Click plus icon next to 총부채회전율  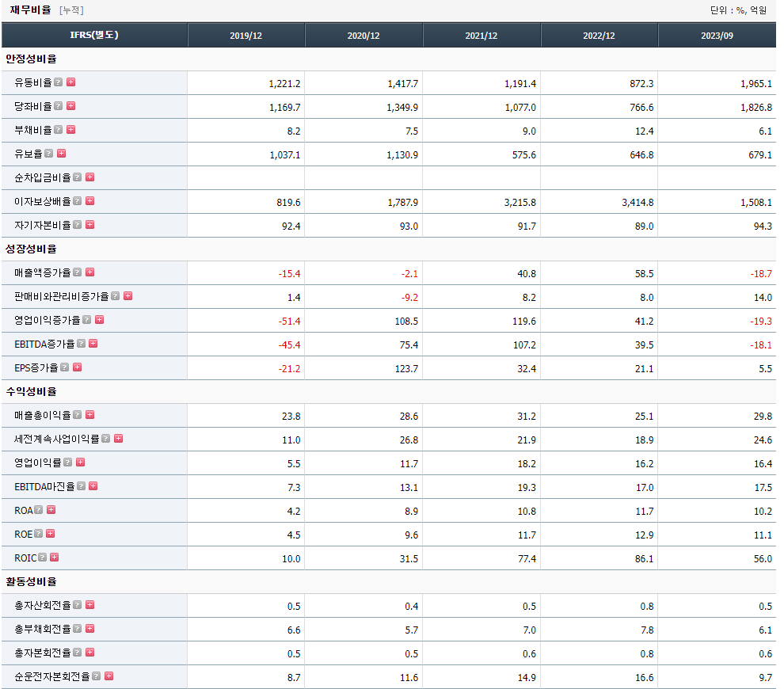[x=90, y=629]
